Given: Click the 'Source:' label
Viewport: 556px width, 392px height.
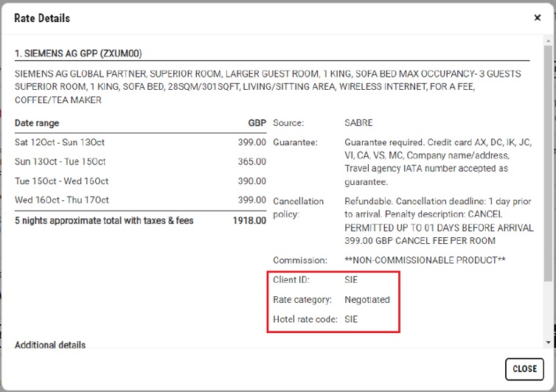Looking at the screenshot, I should pos(288,123).
